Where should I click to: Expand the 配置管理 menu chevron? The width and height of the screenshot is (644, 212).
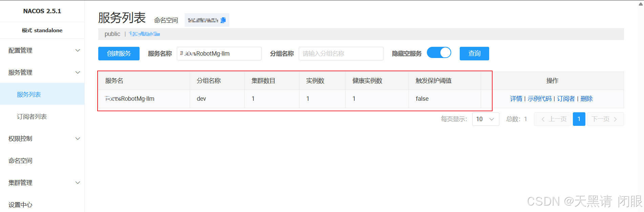pyautogui.click(x=78, y=50)
